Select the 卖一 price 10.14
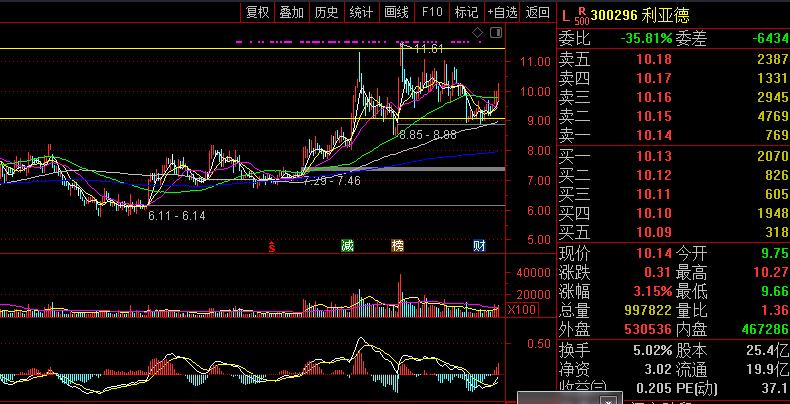Viewport: 790px width, 404px height. tap(653, 135)
